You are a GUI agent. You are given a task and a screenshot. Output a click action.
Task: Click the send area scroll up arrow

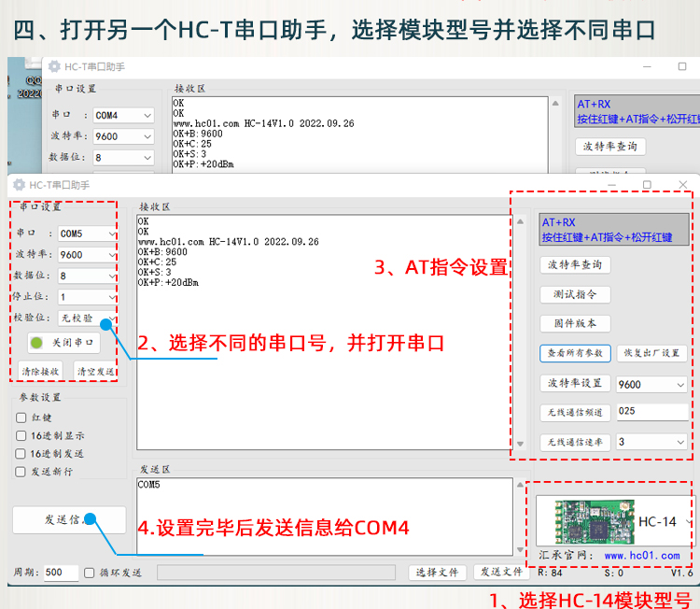click(520, 485)
